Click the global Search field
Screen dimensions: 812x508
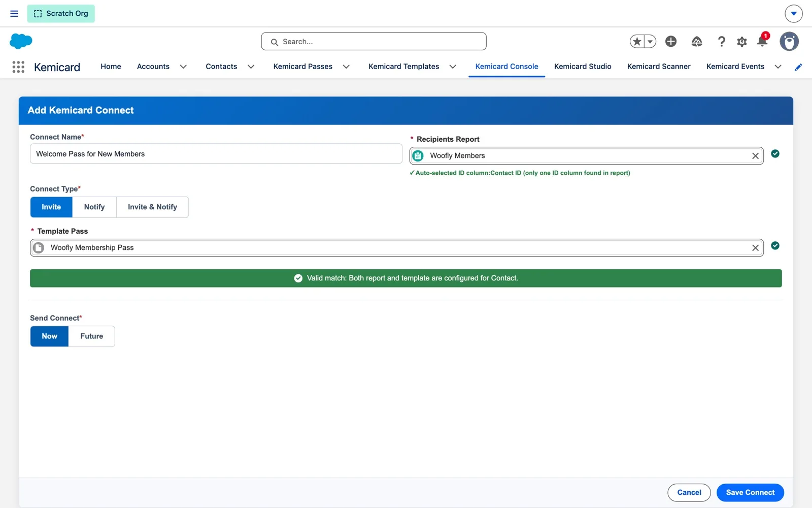tap(374, 42)
